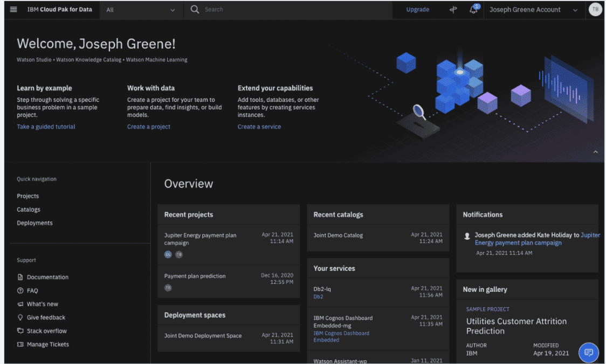The image size is (606, 364).
Task: Click the TB avatar in the header
Action: pyautogui.click(x=595, y=9)
